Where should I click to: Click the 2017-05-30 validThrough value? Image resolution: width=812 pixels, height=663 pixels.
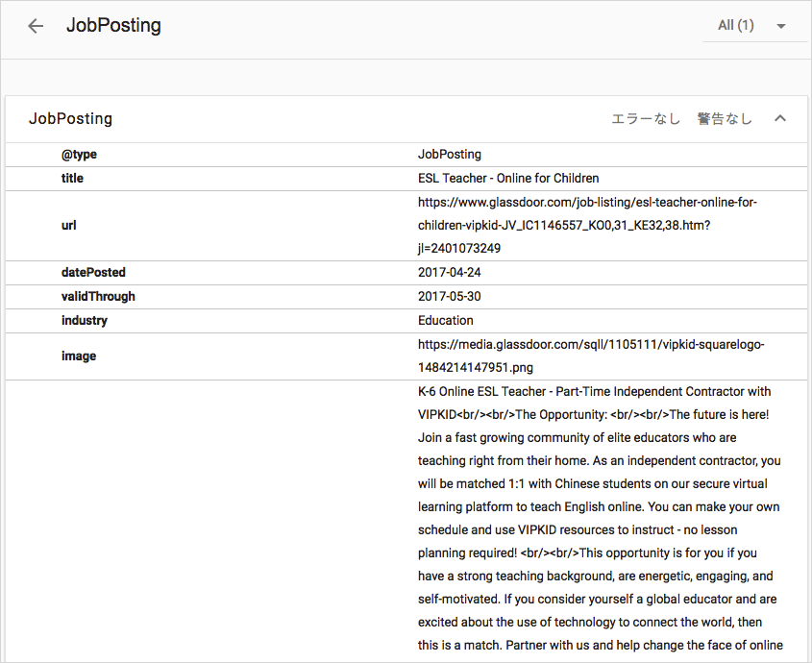tap(449, 296)
